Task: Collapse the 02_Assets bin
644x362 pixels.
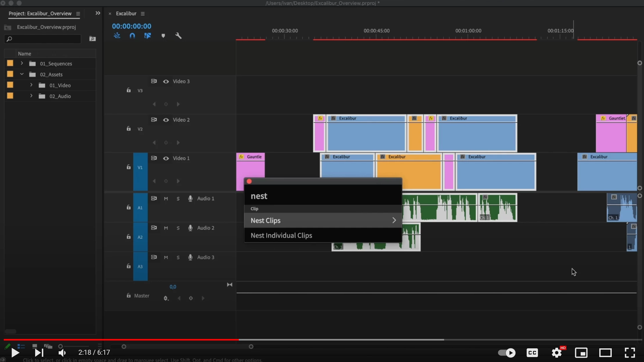Action: point(22,74)
